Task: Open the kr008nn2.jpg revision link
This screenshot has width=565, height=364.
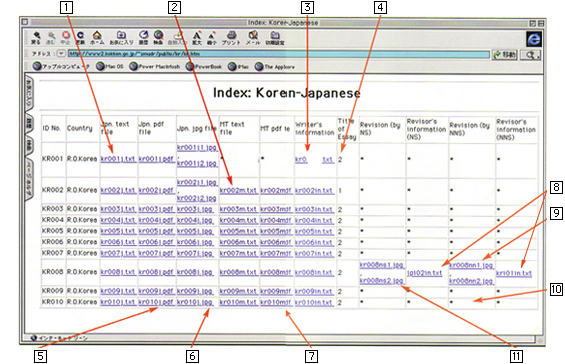Action: click(471, 281)
